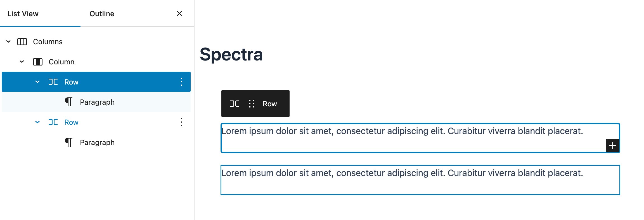
Task: Open options menu for the second Row
Action: click(181, 122)
